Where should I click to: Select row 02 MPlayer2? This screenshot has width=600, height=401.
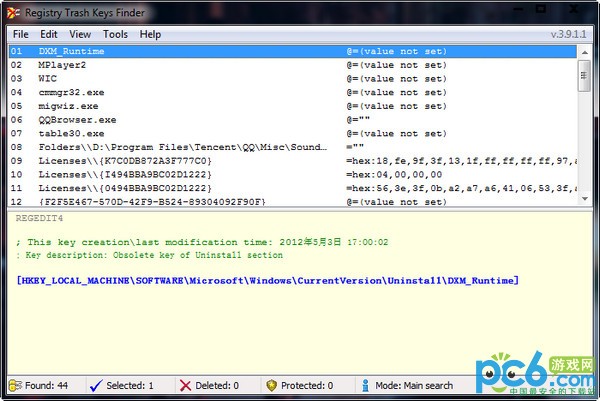(x=293, y=65)
